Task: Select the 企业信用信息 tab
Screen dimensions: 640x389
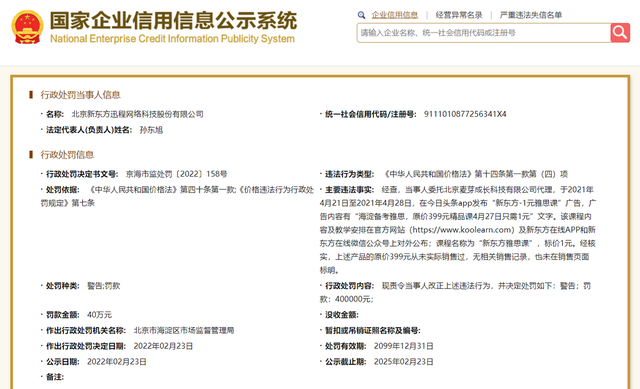Action: (x=395, y=15)
